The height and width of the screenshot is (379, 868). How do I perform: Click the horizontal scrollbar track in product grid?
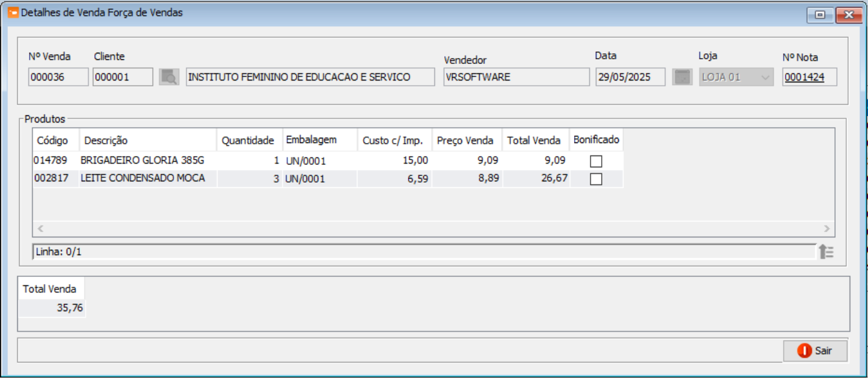tap(433, 229)
